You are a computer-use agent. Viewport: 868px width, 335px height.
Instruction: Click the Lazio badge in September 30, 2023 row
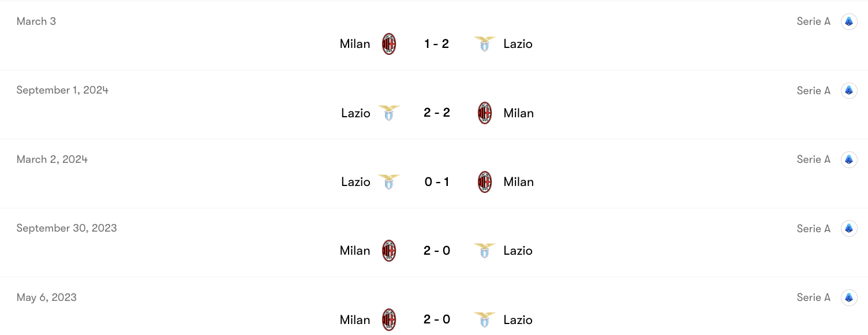(485, 250)
